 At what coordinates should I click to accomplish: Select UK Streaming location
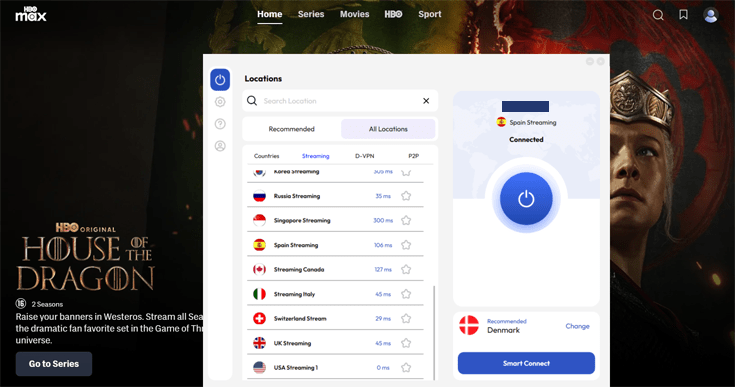click(x=335, y=343)
